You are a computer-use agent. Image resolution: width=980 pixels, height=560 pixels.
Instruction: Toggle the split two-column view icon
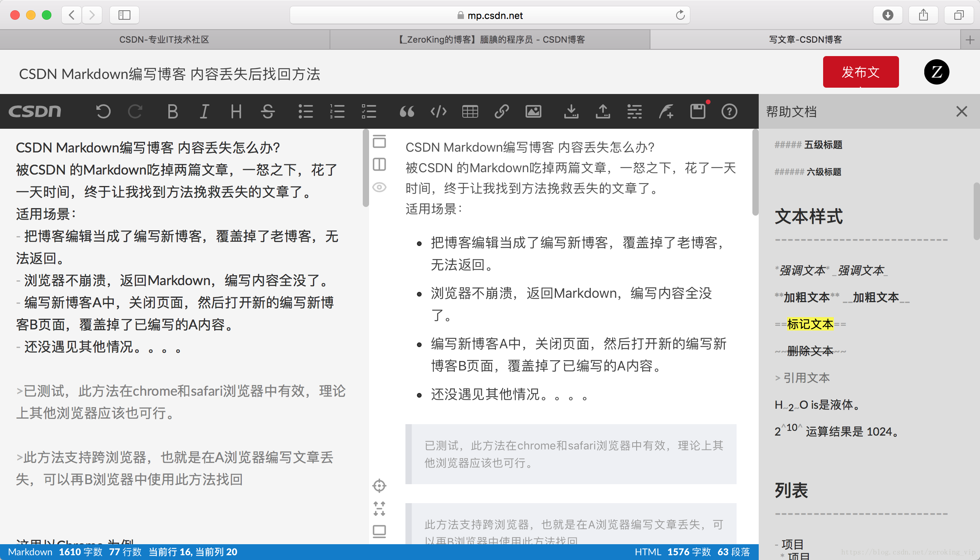tap(379, 164)
